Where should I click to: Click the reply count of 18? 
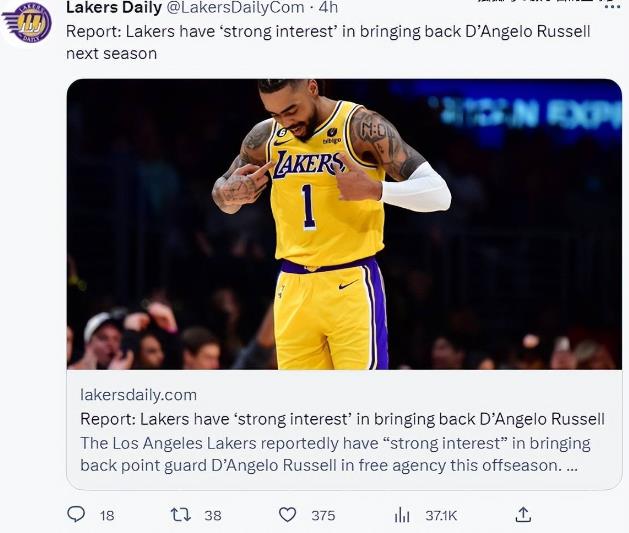click(107, 515)
